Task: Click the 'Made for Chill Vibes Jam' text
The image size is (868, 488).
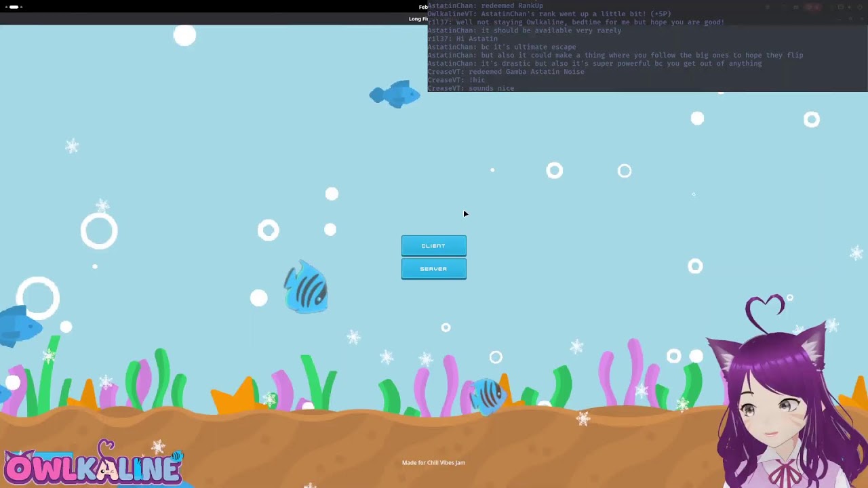Action: [x=433, y=463]
